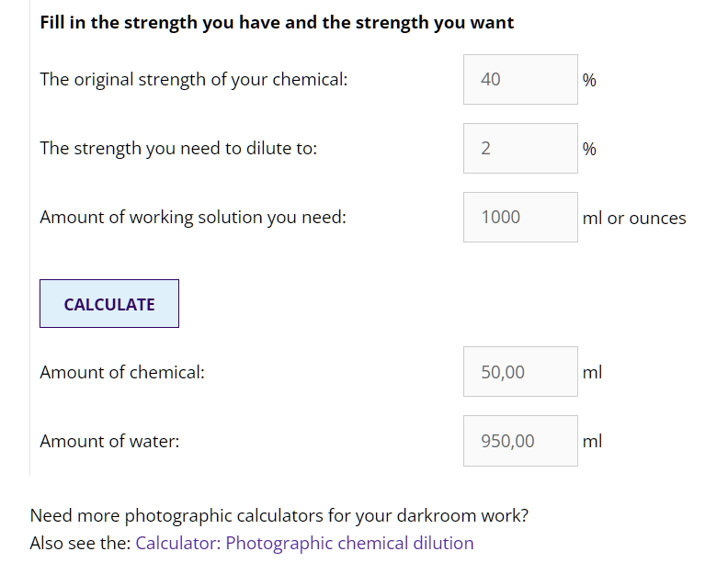The height and width of the screenshot is (563, 728).
Task: Click the 'Need more photographic calculators' text
Action: pos(279,515)
